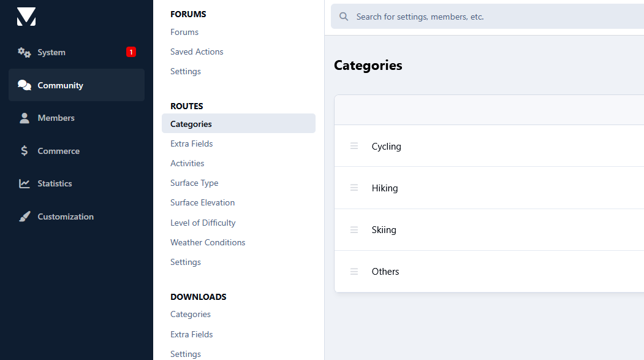Click the Community speech-bubbles icon
The width and height of the screenshot is (644, 360).
[x=25, y=85]
